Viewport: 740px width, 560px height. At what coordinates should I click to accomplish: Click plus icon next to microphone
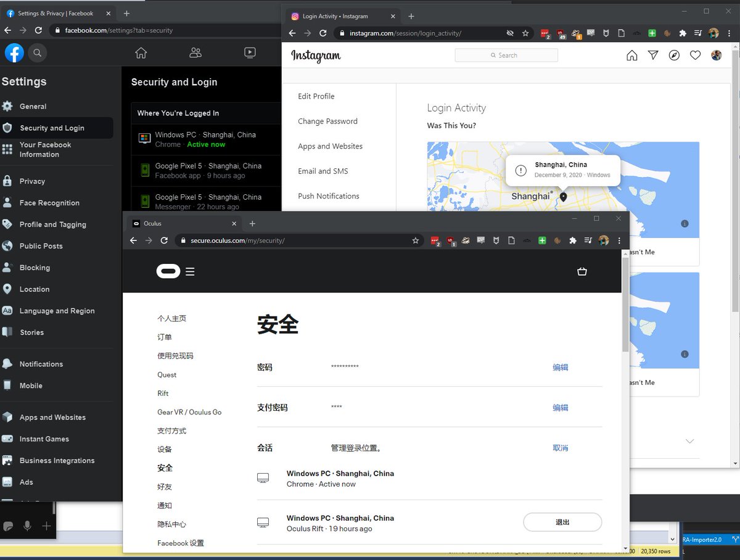pos(47,526)
